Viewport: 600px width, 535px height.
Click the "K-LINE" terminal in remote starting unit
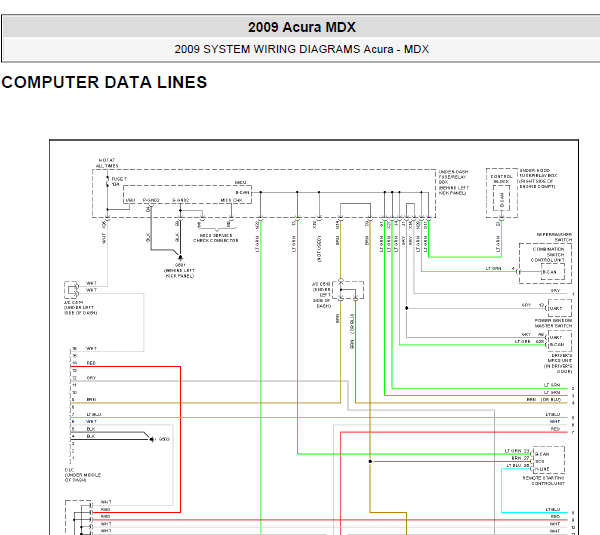542,469
